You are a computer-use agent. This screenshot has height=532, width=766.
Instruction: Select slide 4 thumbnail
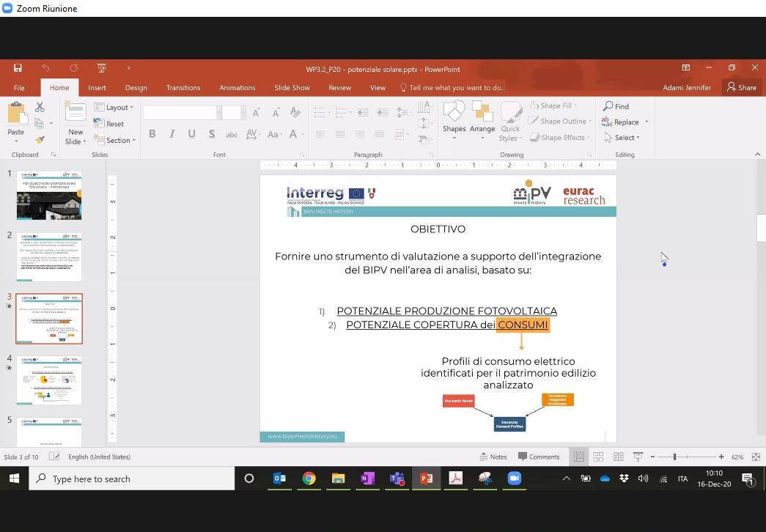point(49,380)
